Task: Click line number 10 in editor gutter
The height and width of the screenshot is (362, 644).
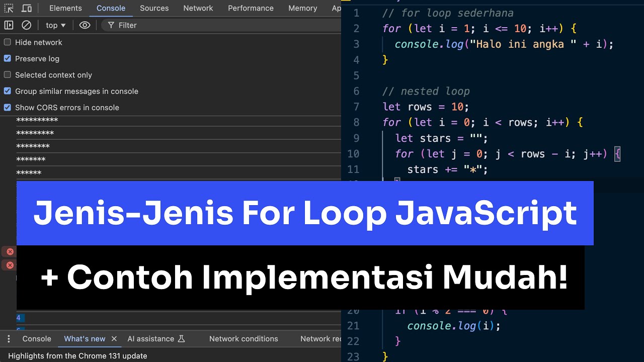Action: point(353,154)
